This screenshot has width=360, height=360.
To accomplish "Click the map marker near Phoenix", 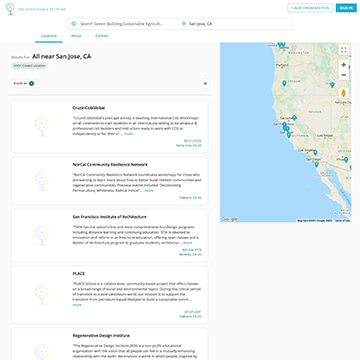I will tap(346, 160).
